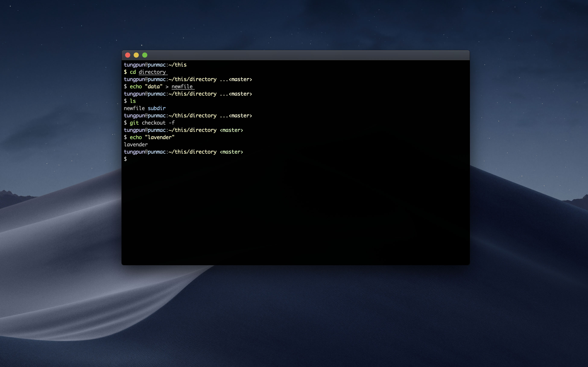588x367 pixels.
Task: Click the 'cd' command word
Action: (x=133, y=72)
